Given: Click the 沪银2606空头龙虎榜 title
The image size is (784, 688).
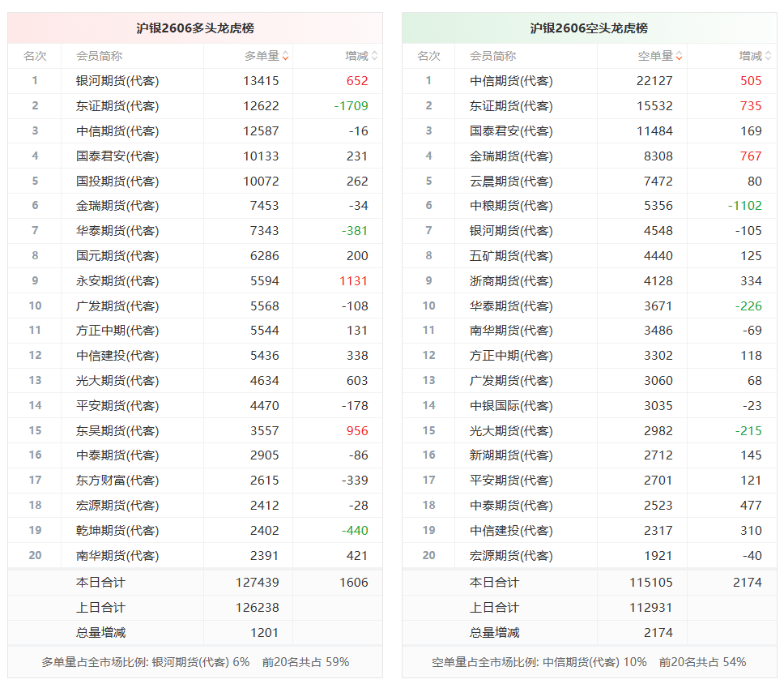Looking at the screenshot, I should [x=589, y=28].
